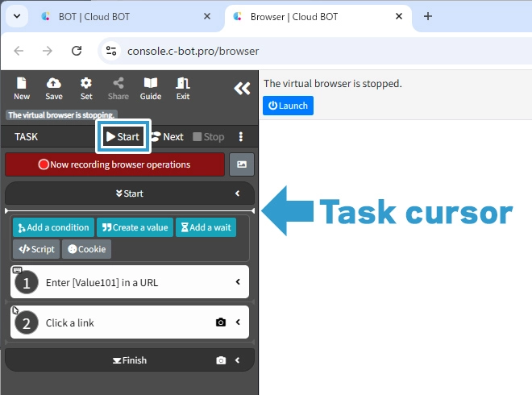Open Chrome tab search dropdown
This screenshot has height=395, width=532.
point(16,16)
